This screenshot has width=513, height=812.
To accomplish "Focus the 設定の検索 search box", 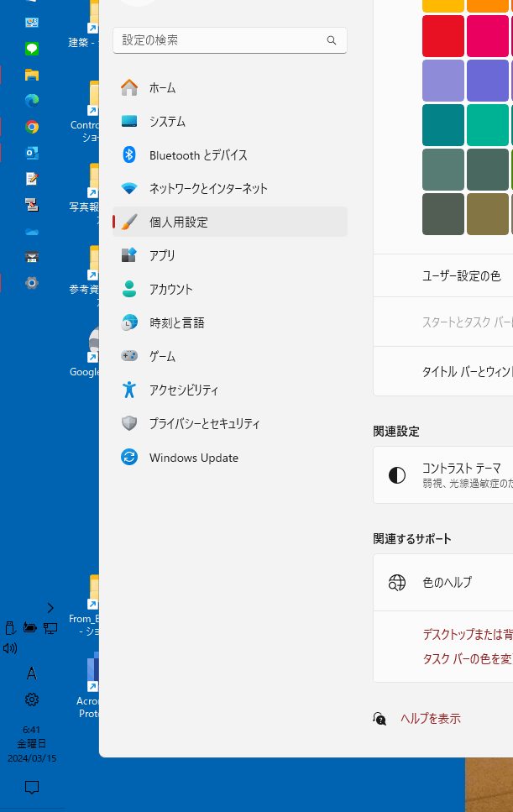I will point(230,40).
